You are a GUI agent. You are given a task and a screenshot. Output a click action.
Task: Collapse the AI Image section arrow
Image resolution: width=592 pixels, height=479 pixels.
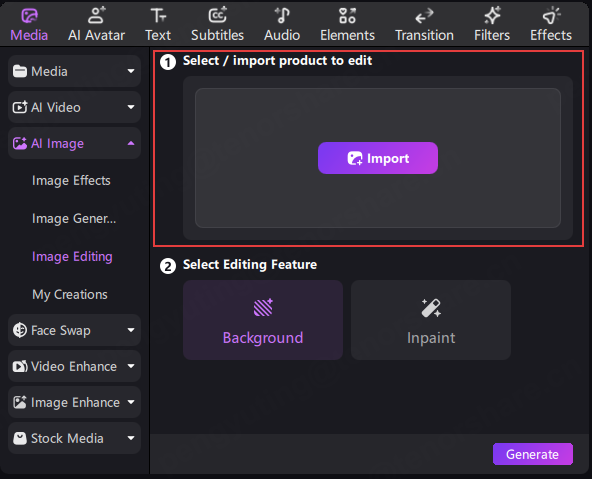[131, 143]
